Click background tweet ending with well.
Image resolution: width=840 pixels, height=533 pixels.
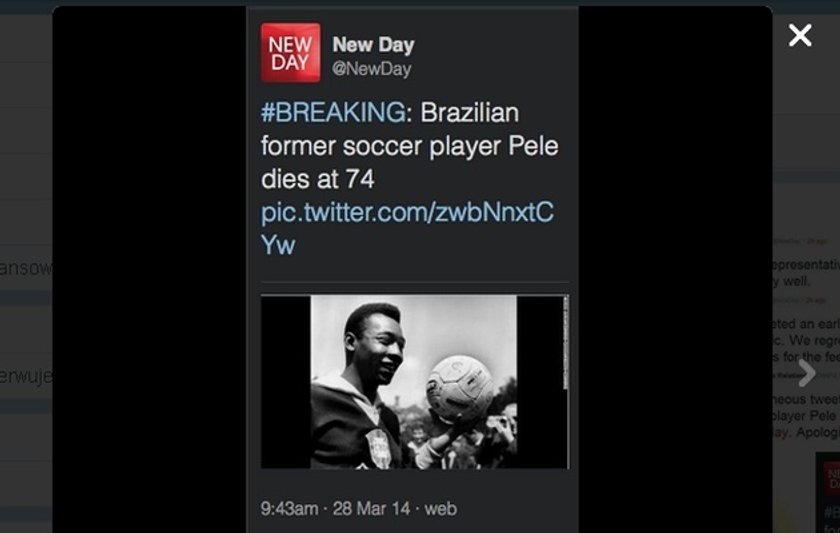tap(806, 273)
